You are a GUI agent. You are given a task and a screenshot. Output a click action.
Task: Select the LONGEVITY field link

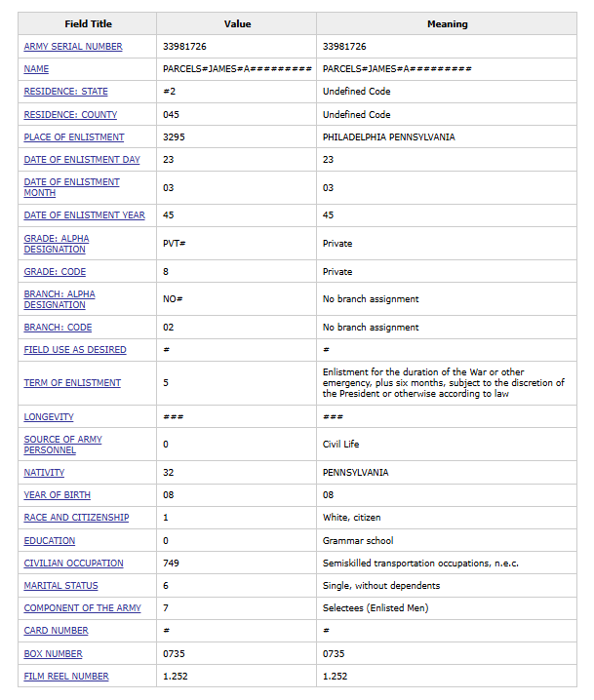pyautogui.click(x=49, y=417)
